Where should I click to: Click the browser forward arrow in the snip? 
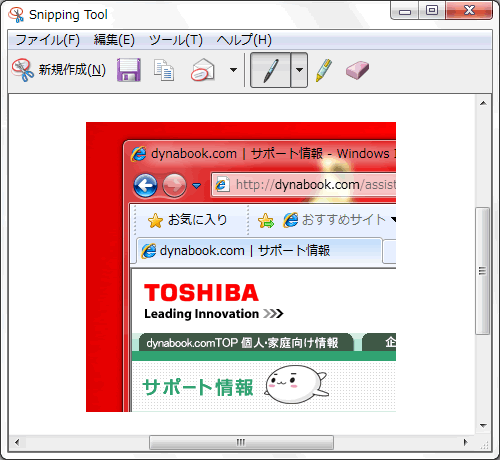[x=174, y=185]
